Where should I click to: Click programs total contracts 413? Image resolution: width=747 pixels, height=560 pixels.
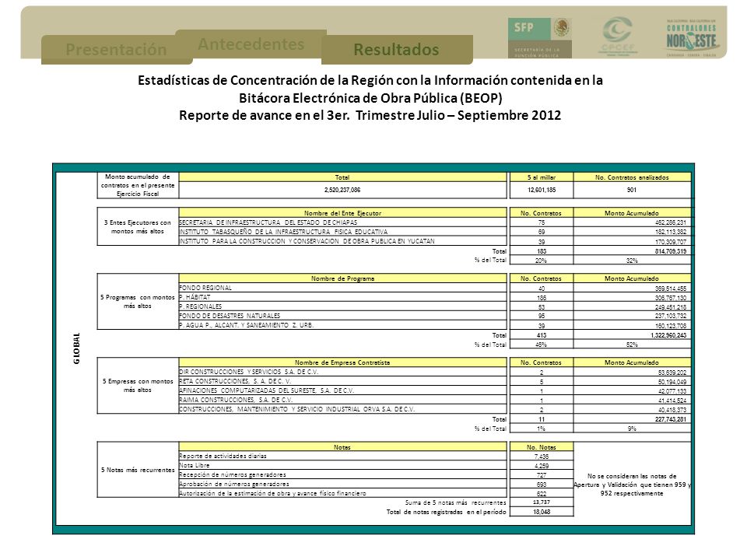click(x=542, y=335)
